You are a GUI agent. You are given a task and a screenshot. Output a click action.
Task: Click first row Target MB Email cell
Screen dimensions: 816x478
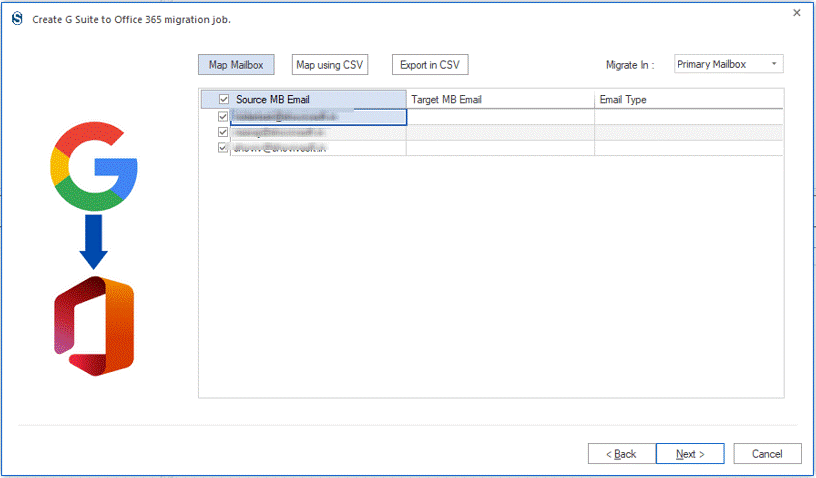(500, 117)
